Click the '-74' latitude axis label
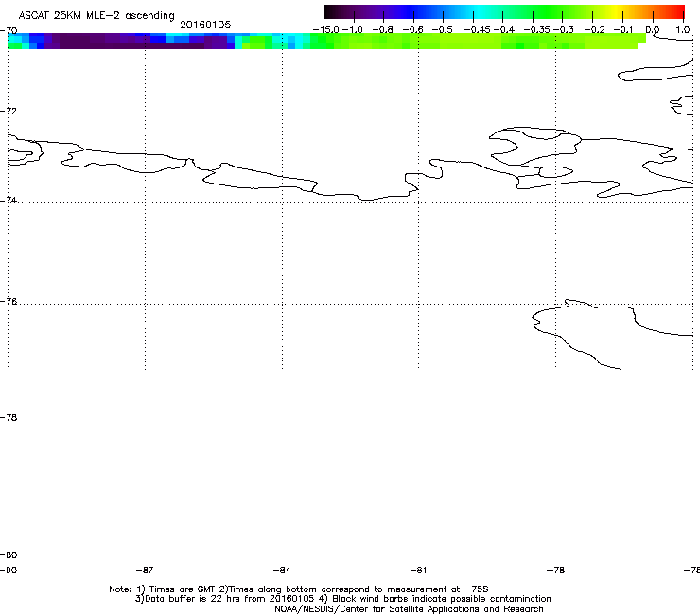The image size is (700, 615). pos(9,200)
